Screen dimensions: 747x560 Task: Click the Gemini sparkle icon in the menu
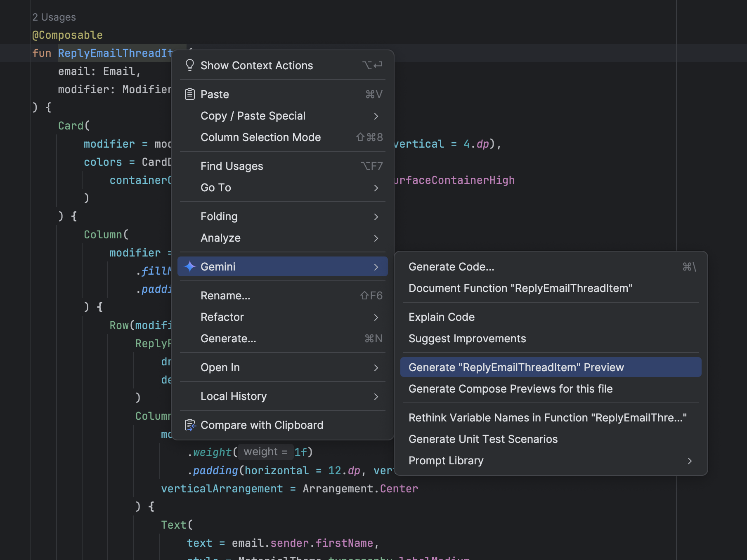(x=190, y=266)
